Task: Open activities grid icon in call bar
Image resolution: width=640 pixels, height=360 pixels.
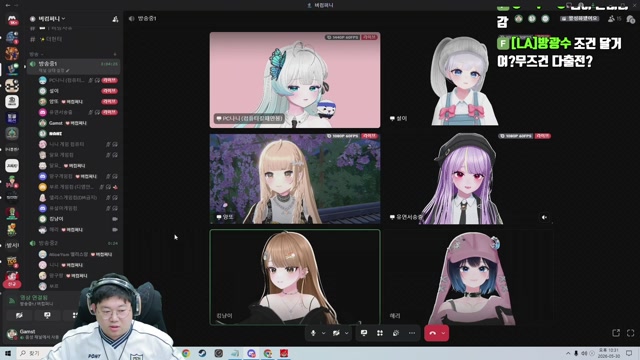Action: (380, 333)
